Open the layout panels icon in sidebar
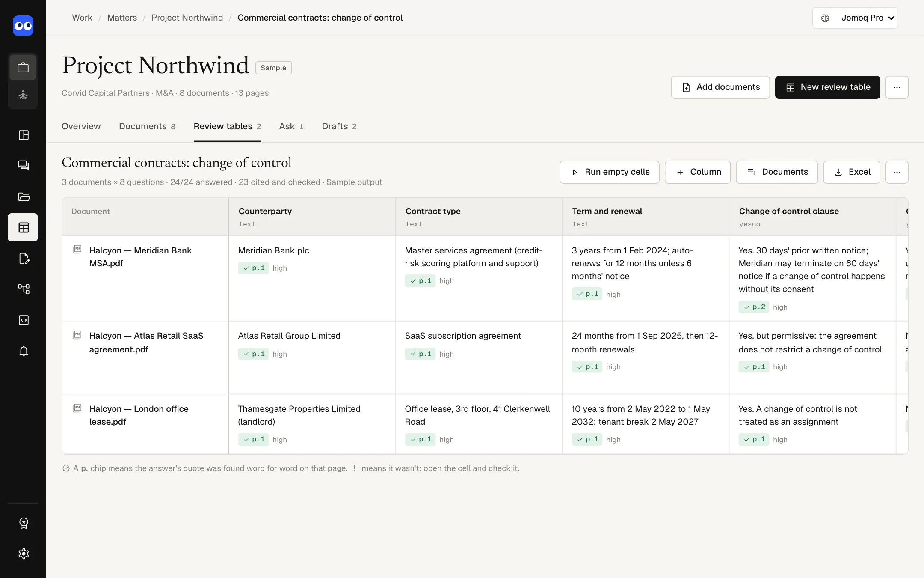The height and width of the screenshot is (578, 924). coord(24,135)
